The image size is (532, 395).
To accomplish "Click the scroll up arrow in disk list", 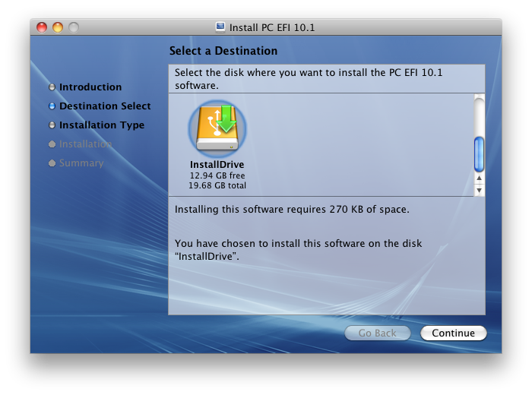I will (x=479, y=179).
